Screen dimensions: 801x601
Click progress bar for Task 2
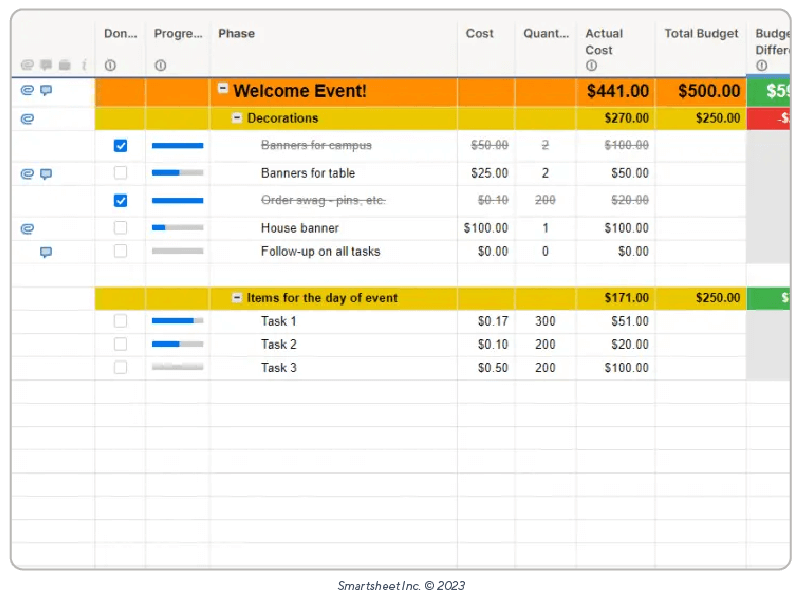[177, 344]
